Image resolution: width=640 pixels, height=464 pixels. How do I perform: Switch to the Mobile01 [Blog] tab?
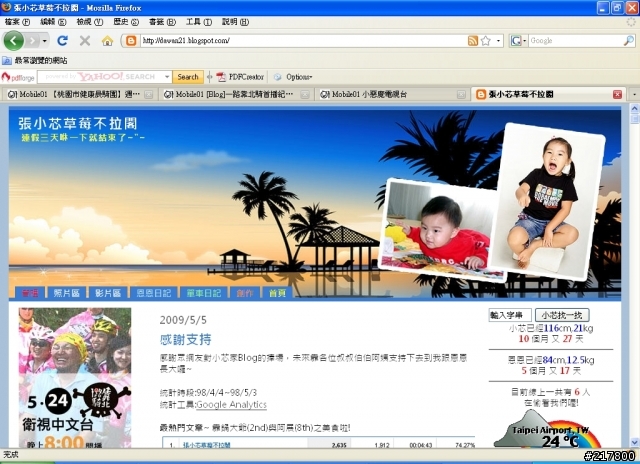tap(234, 94)
